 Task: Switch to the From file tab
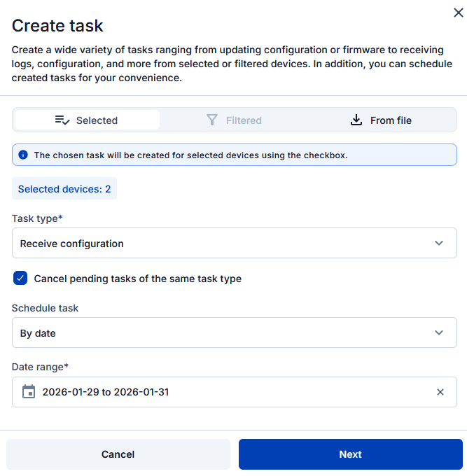click(382, 120)
